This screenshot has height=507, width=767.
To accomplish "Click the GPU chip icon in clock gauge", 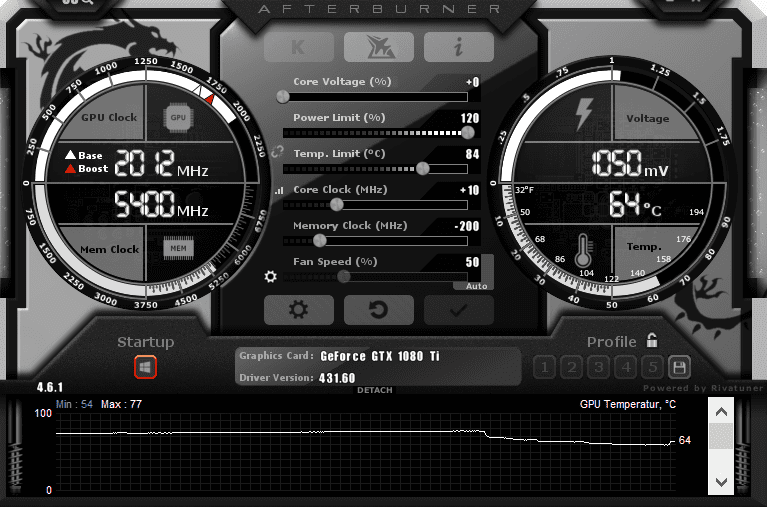I will (178, 117).
